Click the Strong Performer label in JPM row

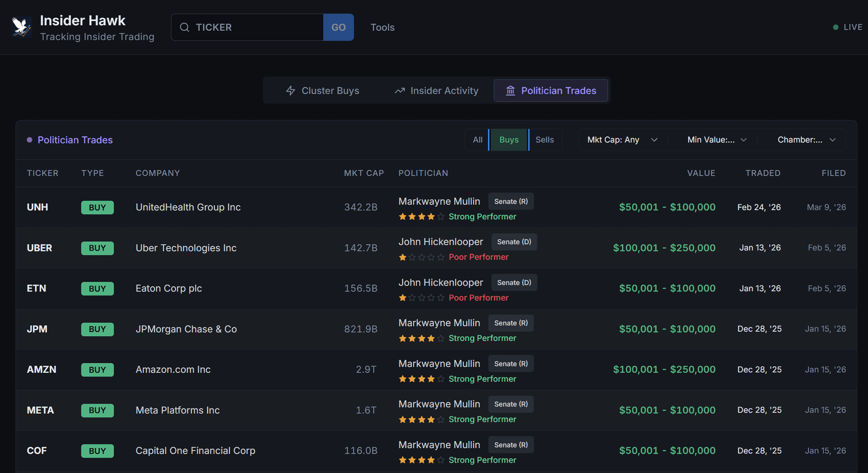pyautogui.click(x=482, y=338)
